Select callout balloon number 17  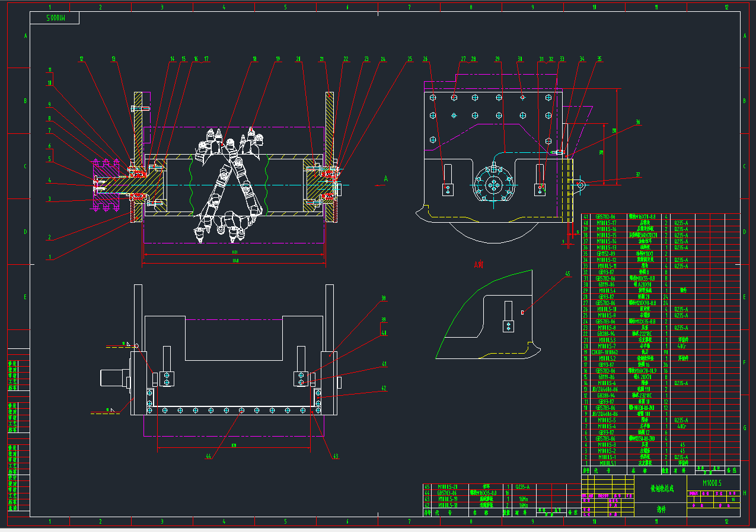point(206,59)
